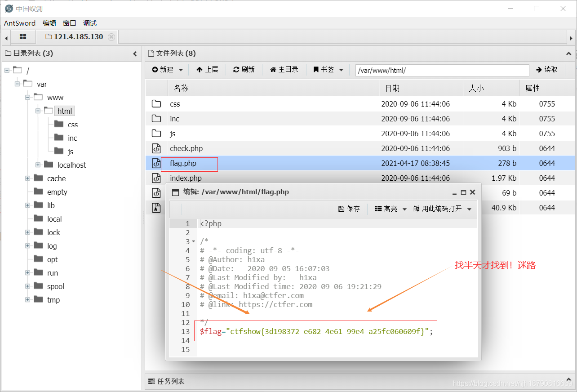
Task: Click the css folder icon in file list
Action: 156,104
